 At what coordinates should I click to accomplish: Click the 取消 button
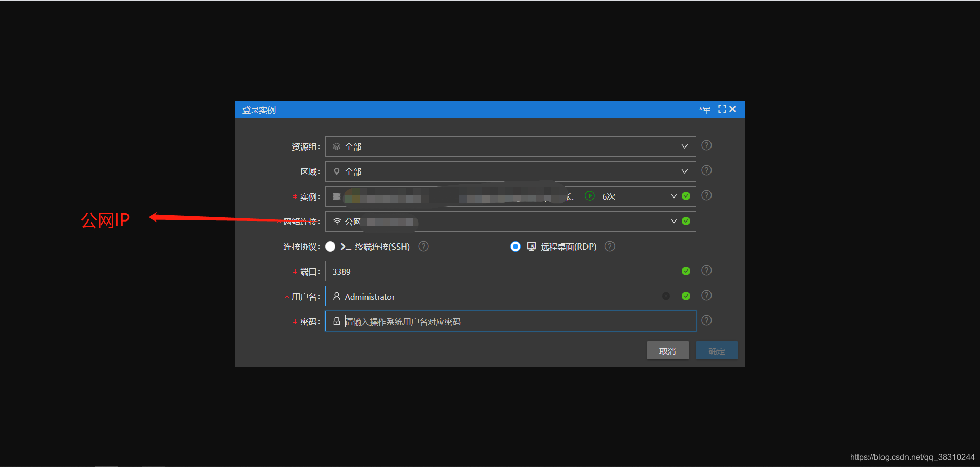668,351
